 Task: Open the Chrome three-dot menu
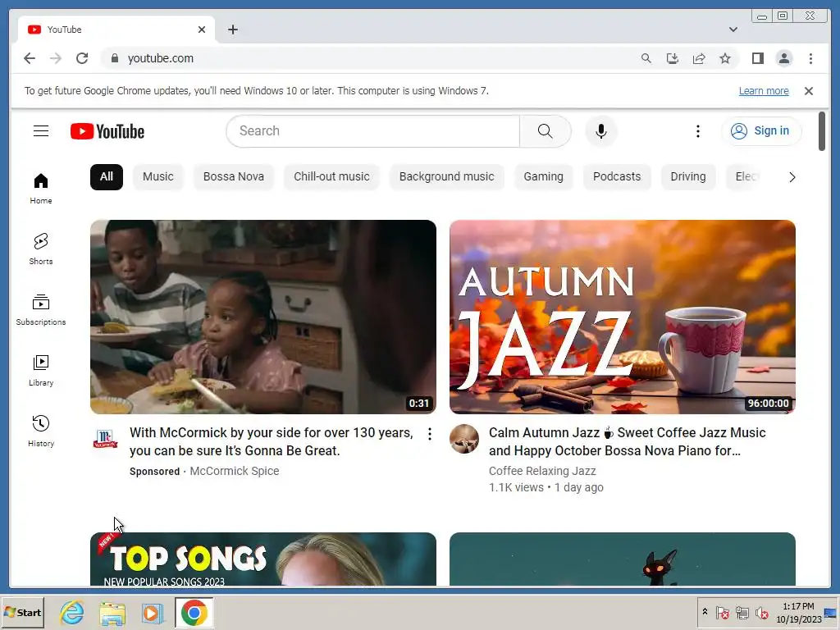click(810, 58)
